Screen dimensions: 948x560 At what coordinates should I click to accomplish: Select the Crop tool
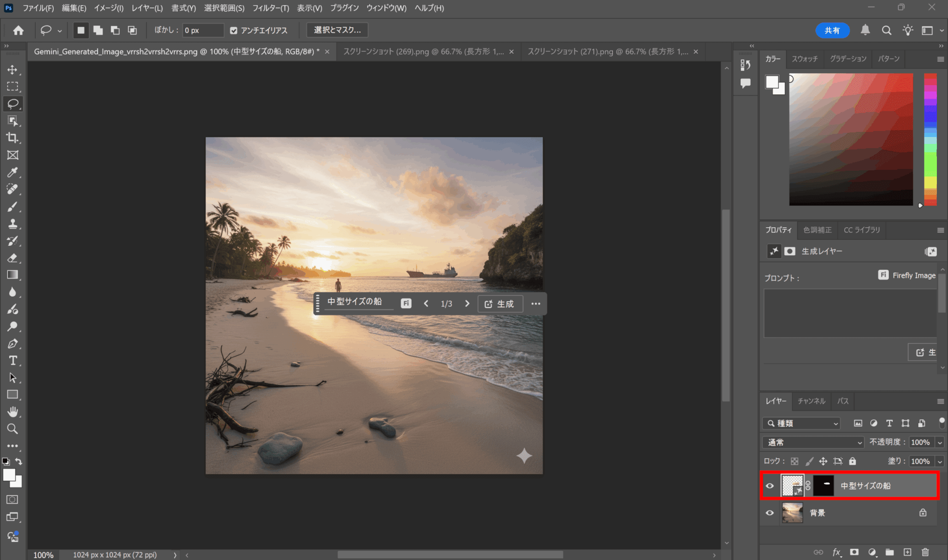point(12,138)
